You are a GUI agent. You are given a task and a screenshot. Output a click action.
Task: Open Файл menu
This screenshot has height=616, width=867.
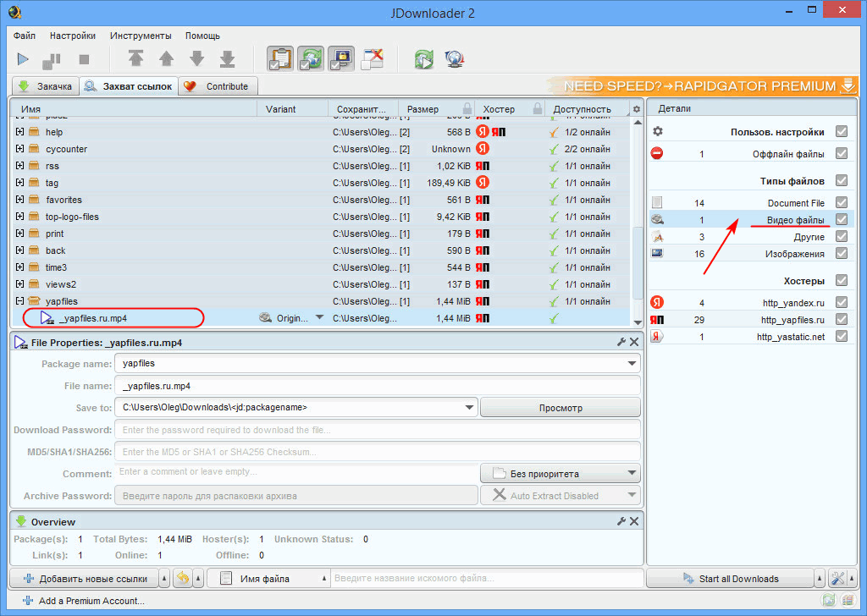pyautogui.click(x=25, y=36)
